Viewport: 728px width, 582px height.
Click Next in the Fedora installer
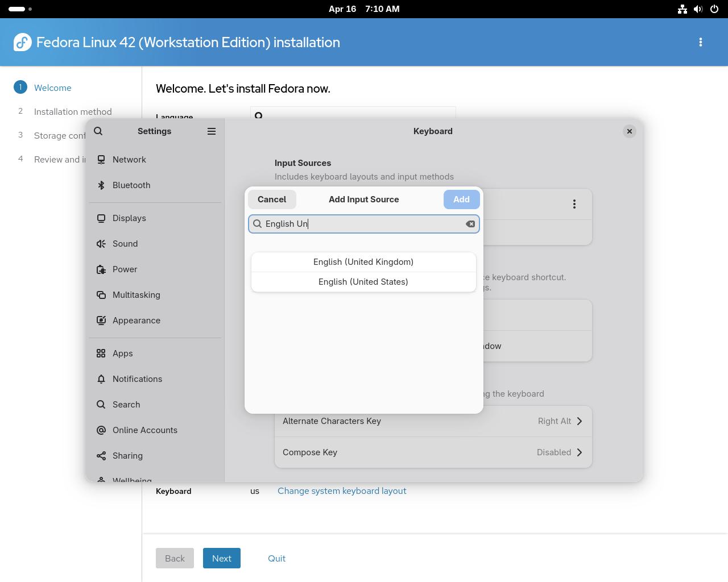(x=222, y=558)
